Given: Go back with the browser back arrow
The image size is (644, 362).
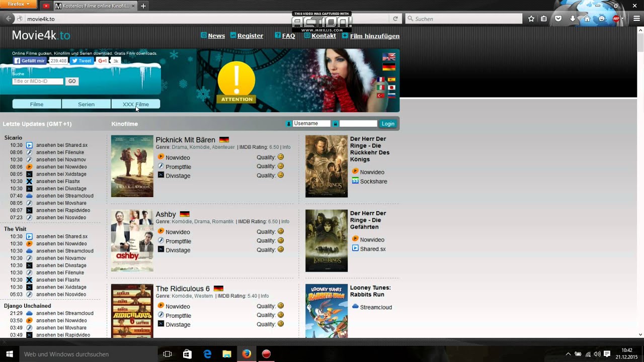Looking at the screenshot, I should tap(9, 19).
